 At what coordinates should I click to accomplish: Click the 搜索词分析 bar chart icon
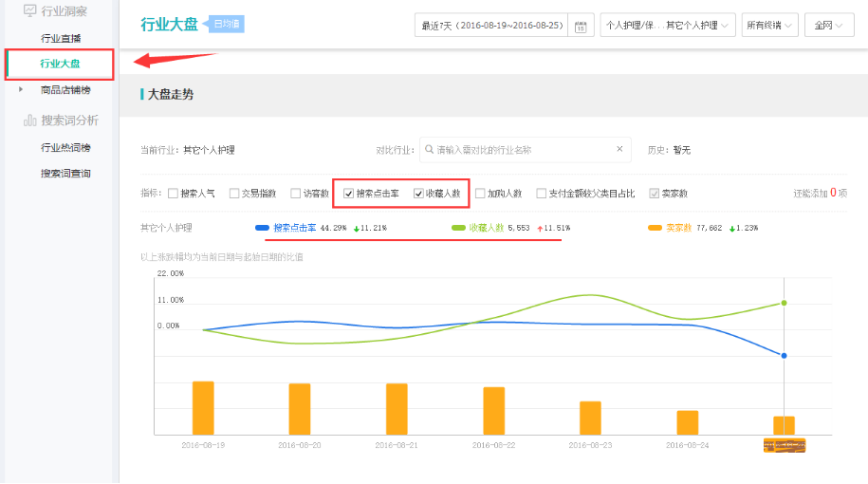pos(30,121)
